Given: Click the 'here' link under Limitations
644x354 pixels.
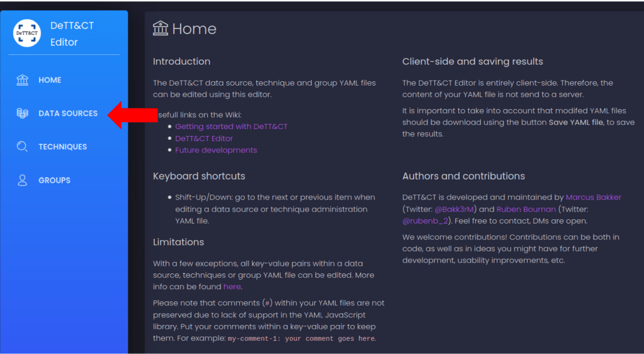Looking at the screenshot, I should tap(232, 287).
